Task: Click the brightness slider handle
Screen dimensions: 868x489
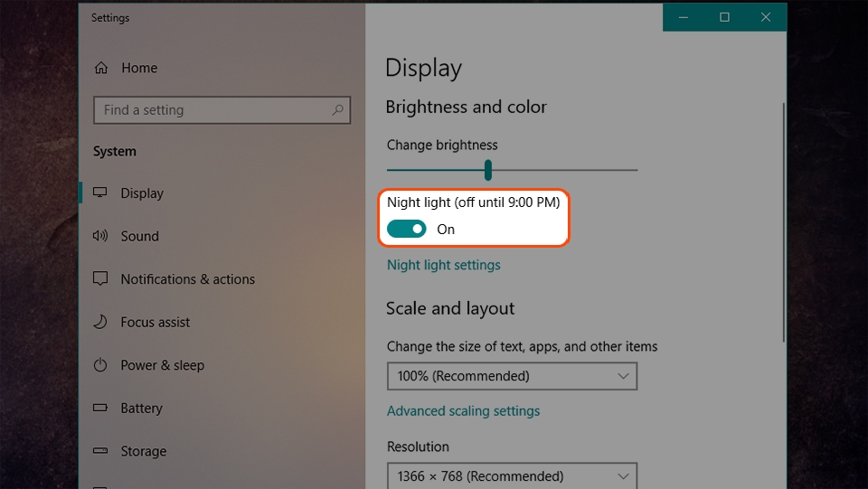Action: point(487,170)
